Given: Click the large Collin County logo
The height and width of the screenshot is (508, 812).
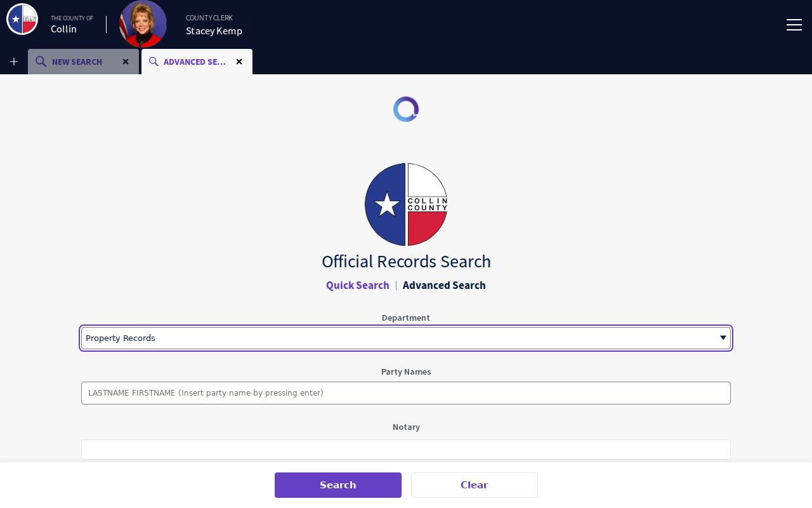Looking at the screenshot, I should pos(406,204).
